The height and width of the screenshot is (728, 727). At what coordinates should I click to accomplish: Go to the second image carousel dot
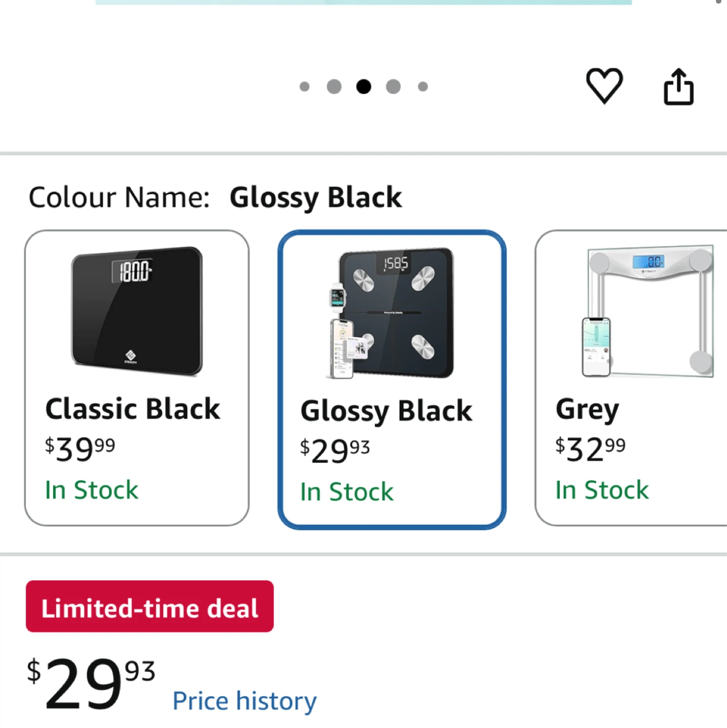pos(334,87)
